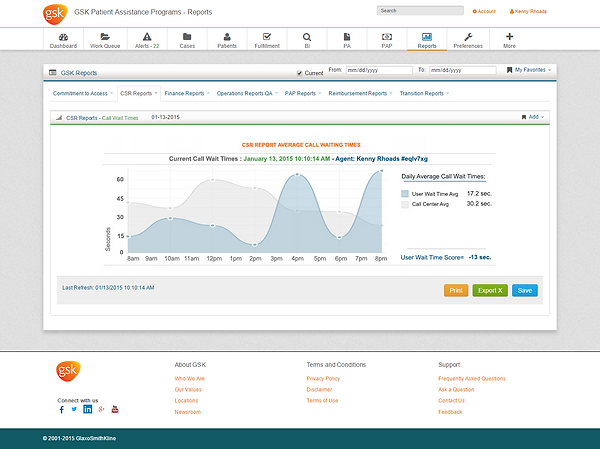
Task: Open the Twitter social icon
Action: (x=74, y=409)
